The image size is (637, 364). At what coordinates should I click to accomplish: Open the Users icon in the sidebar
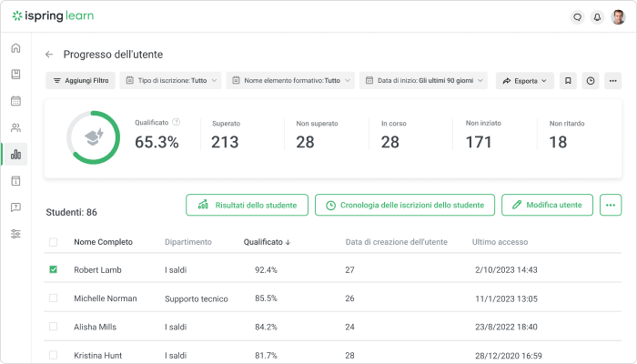(15, 128)
